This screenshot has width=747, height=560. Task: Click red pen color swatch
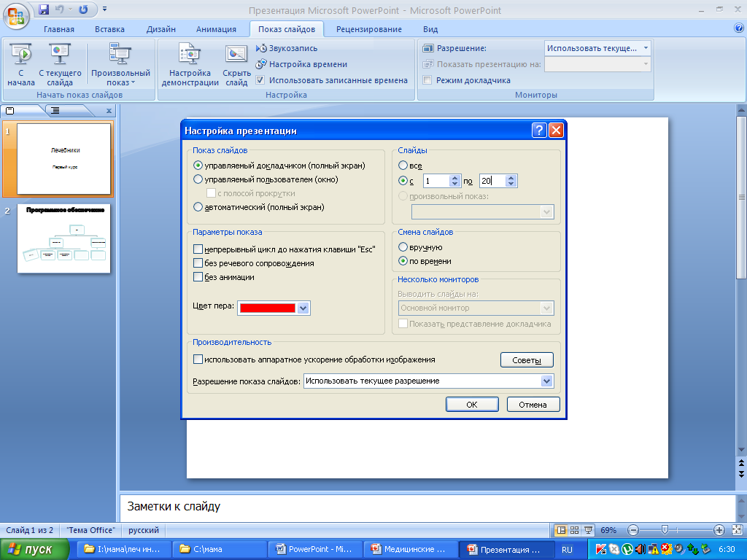[x=267, y=308]
